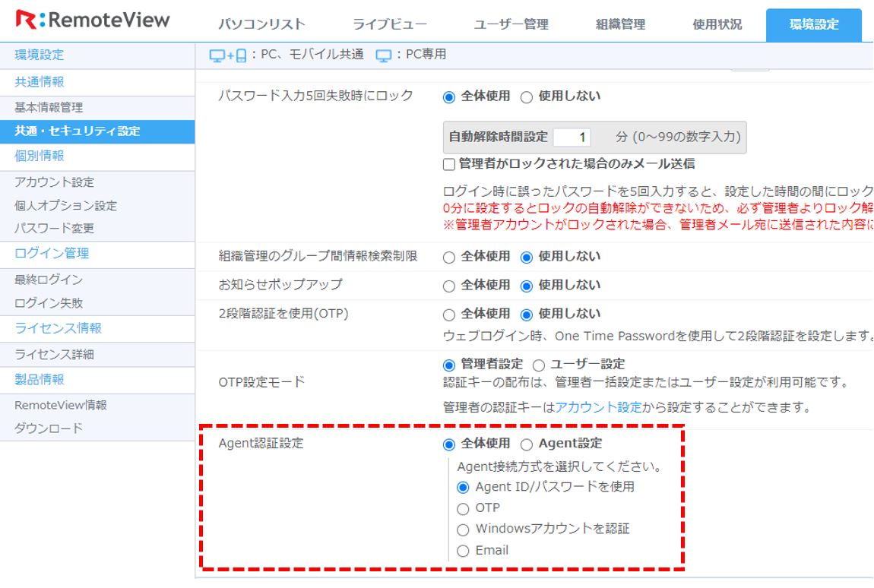Click the 環境設定 sidebar heading
The width and height of the screenshot is (874, 588).
tap(39, 55)
